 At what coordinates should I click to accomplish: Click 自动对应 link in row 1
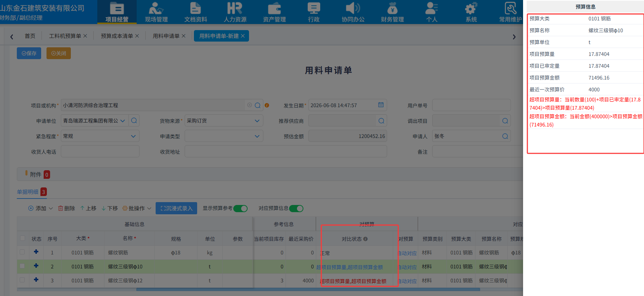click(x=408, y=253)
